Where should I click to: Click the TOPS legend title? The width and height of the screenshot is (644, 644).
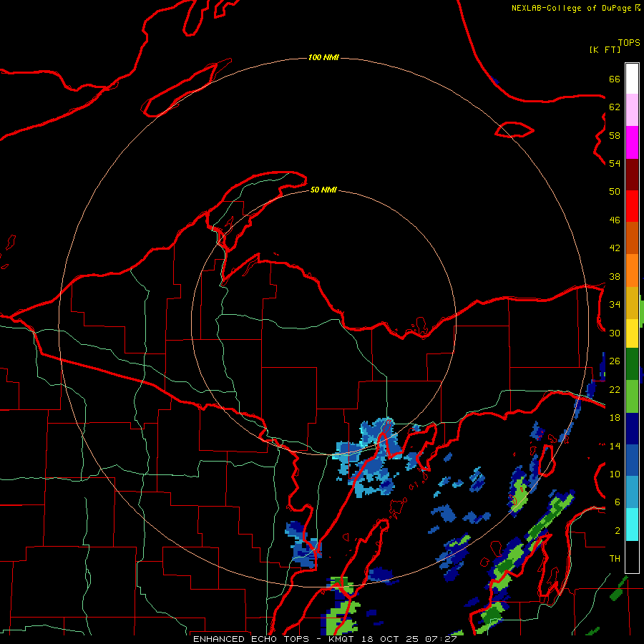point(629,42)
